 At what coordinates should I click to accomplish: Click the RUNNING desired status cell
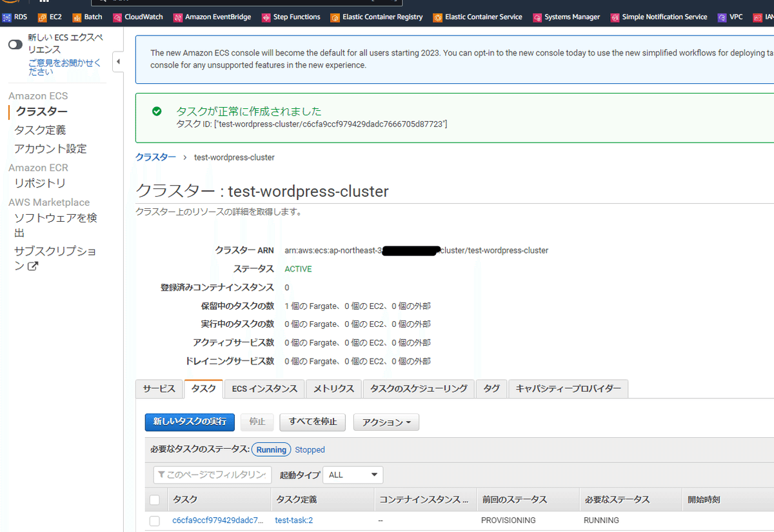pyautogui.click(x=601, y=520)
